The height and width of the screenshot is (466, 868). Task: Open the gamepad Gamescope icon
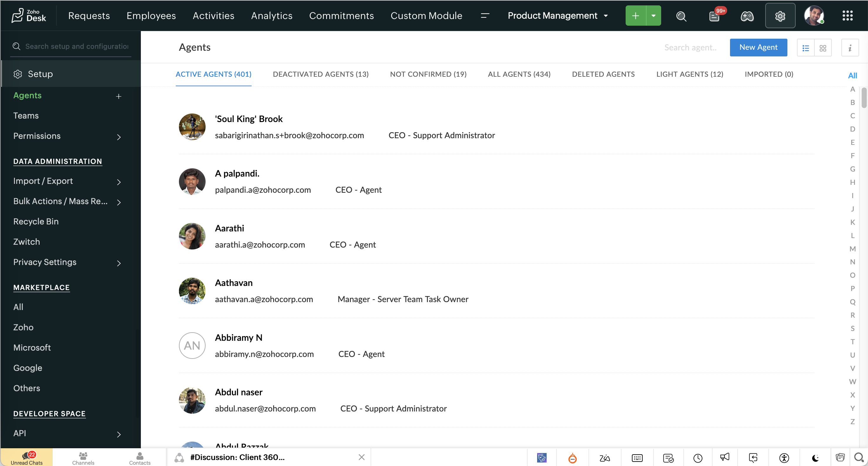(747, 16)
